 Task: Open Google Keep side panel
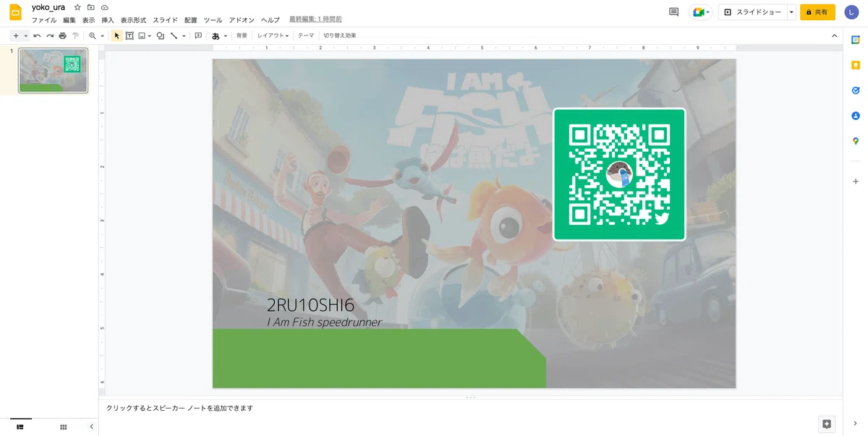pyautogui.click(x=856, y=65)
